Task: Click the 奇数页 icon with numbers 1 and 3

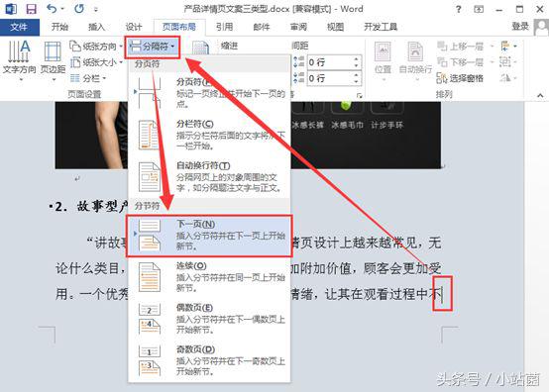Action: pyautogui.click(x=150, y=361)
